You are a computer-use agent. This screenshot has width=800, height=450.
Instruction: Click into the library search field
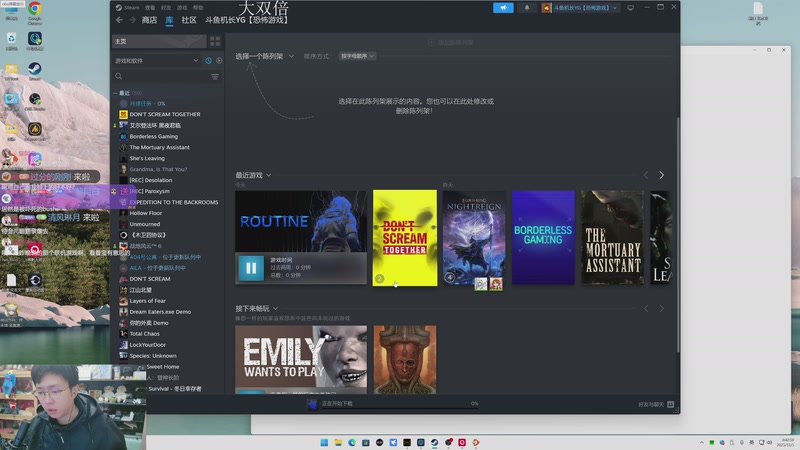click(x=166, y=77)
